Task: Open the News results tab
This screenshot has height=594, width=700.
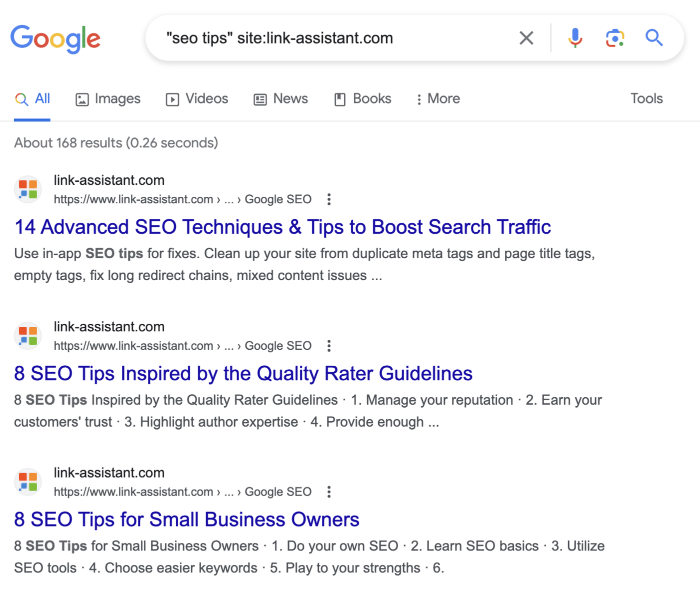Action: (281, 99)
